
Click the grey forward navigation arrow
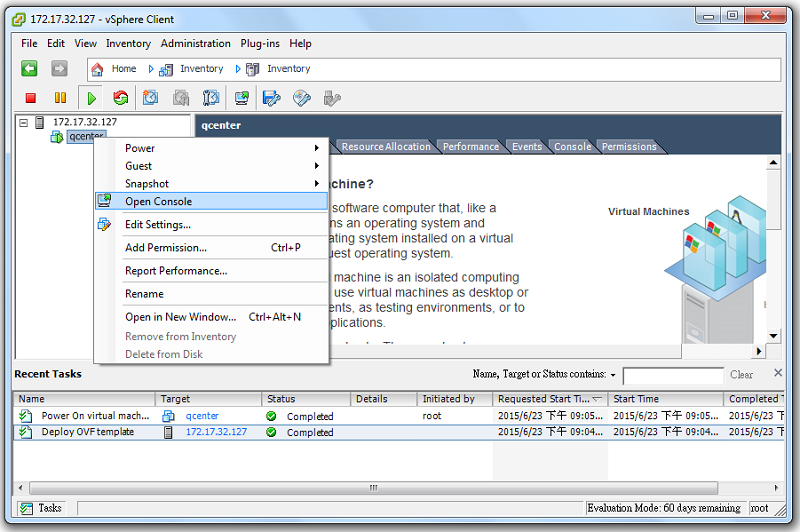coord(59,68)
